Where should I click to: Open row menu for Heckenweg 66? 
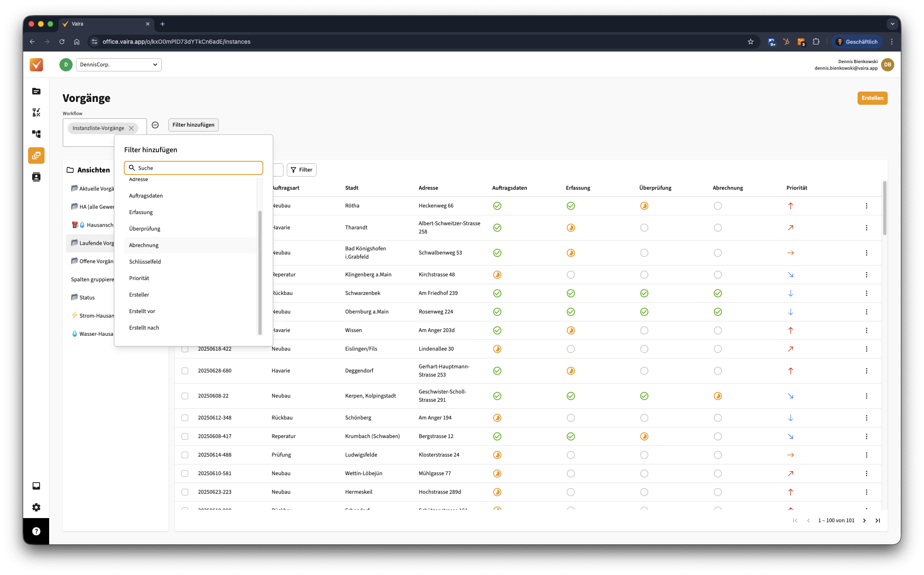point(866,206)
